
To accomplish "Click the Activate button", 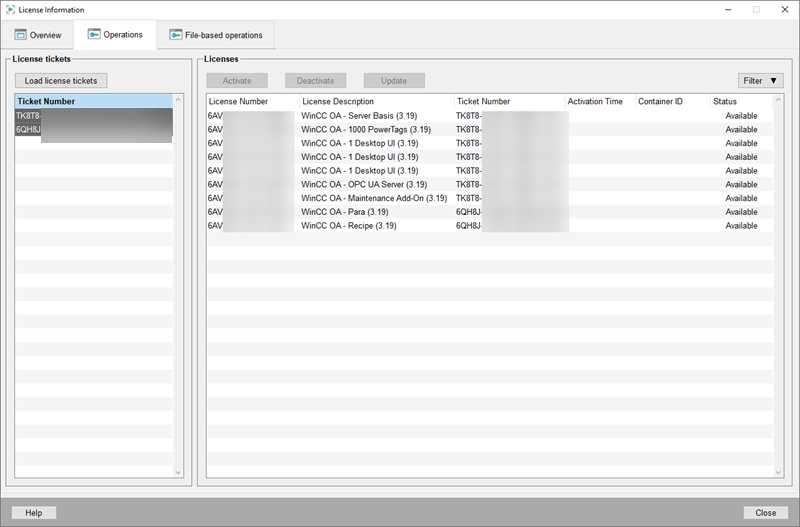I will [x=237, y=81].
